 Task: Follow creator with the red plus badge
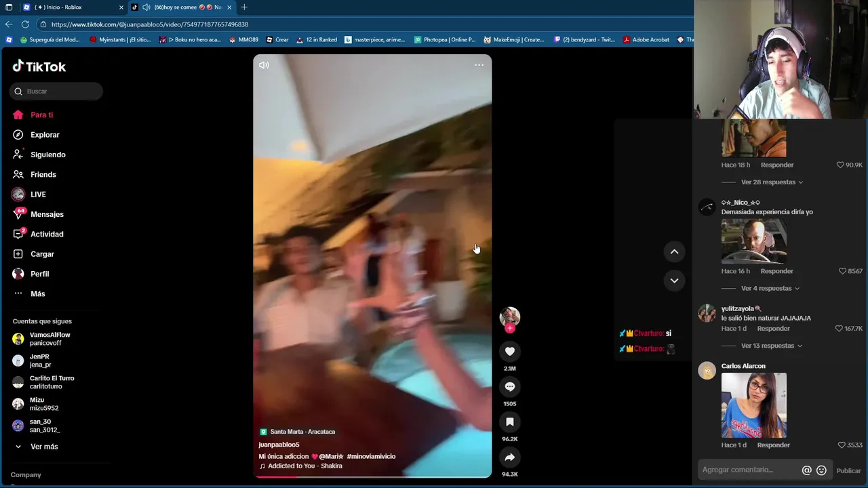click(510, 328)
